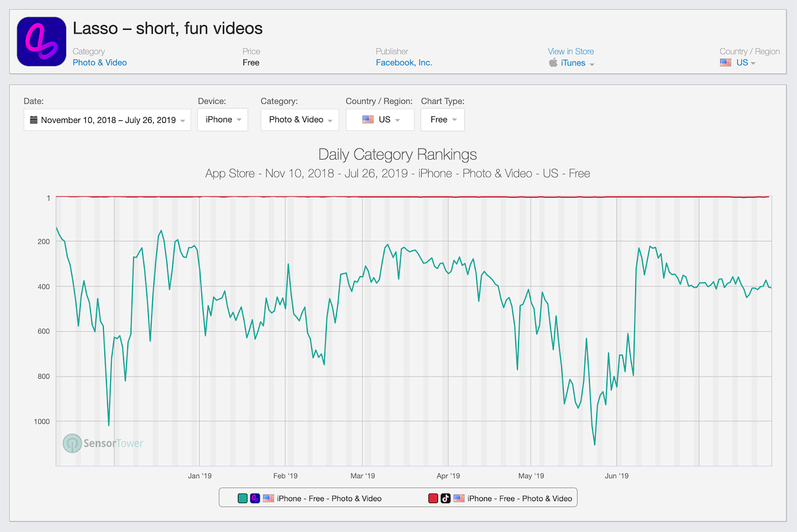Toggle the TikTok series legend label
This screenshot has height=532, width=797.
520,498
